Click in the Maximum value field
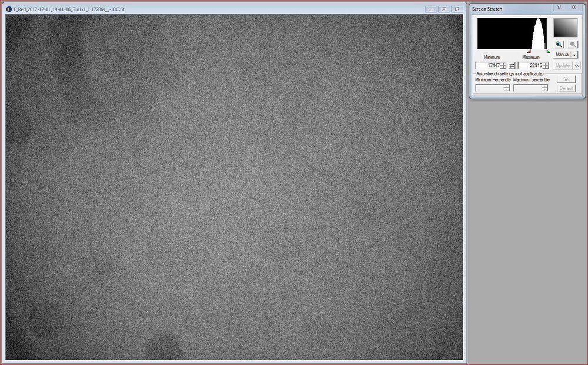Viewport: 588px width, 365px height. coord(530,65)
